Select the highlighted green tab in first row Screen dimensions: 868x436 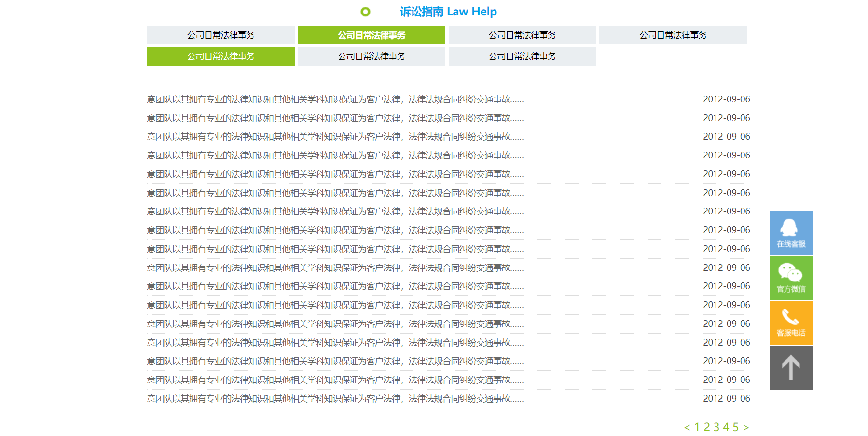pyautogui.click(x=372, y=35)
